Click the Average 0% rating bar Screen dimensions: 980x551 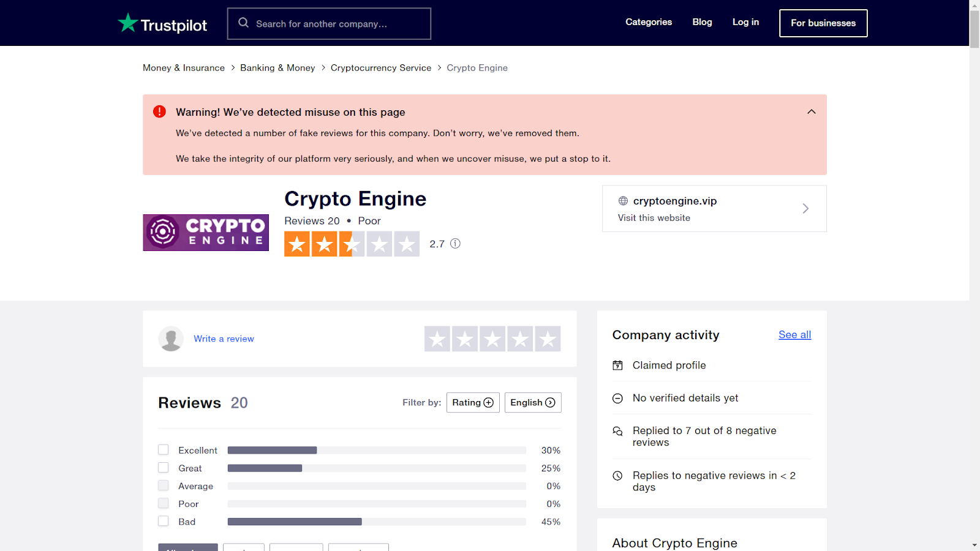coord(377,486)
